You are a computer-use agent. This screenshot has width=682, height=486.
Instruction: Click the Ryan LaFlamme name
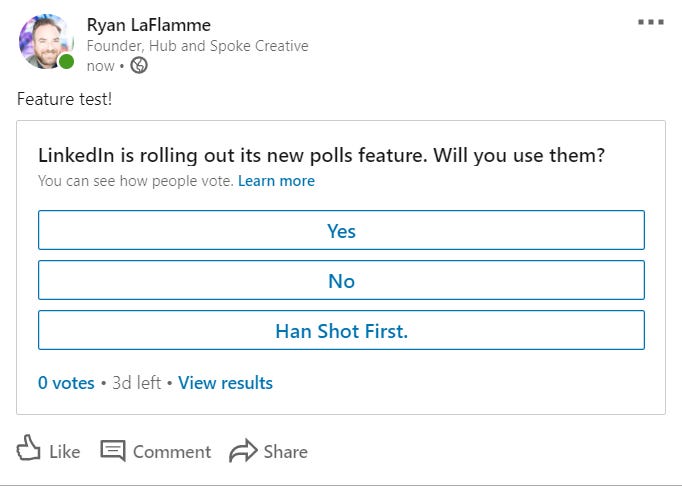[x=149, y=25]
